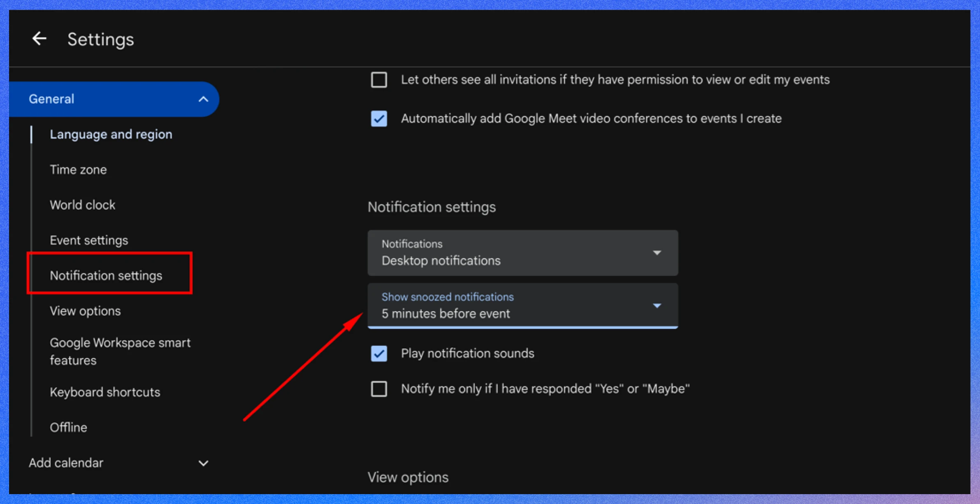Open the Notifications dropdown
The height and width of the screenshot is (504, 980).
pyautogui.click(x=522, y=253)
